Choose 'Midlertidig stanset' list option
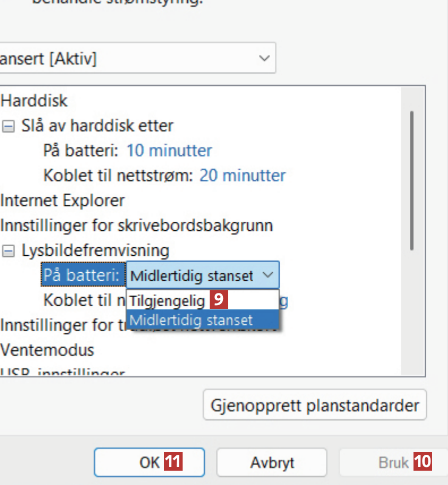 pyautogui.click(x=191, y=321)
